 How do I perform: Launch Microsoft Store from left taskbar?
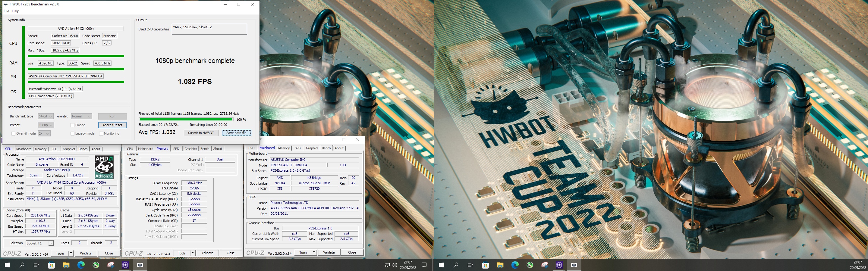point(51,265)
